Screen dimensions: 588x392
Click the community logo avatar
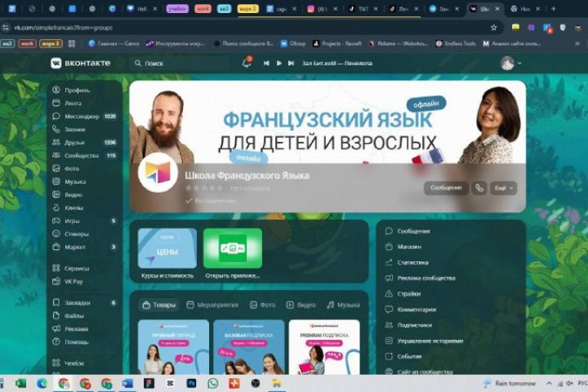pos(158,172)
